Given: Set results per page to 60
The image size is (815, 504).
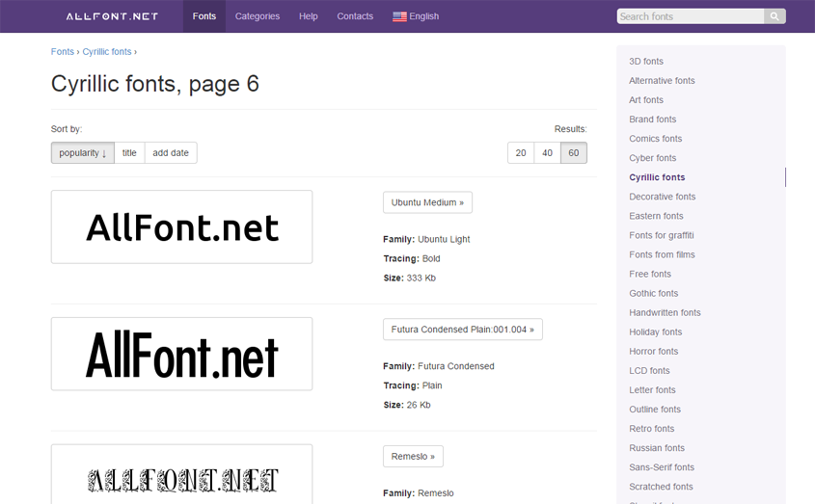Looking at the screenshot, I should click(x=574, y=153).
